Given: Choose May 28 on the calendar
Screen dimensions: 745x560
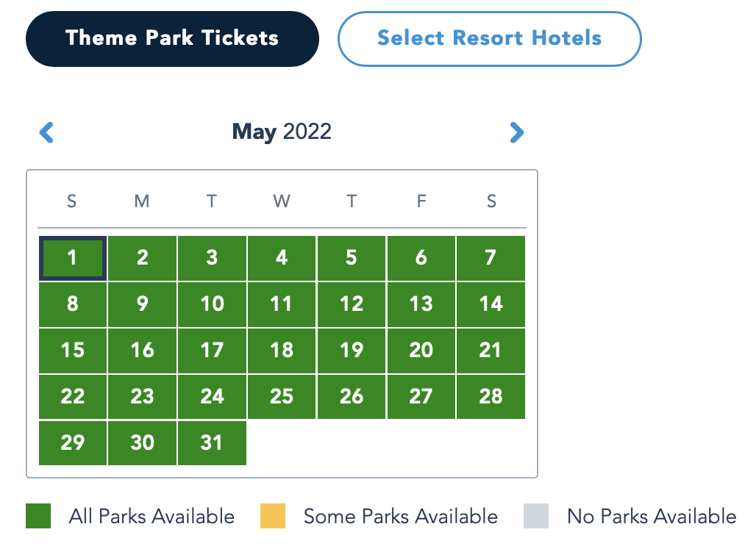Looking at the screenshot, I should click(491, 397).
